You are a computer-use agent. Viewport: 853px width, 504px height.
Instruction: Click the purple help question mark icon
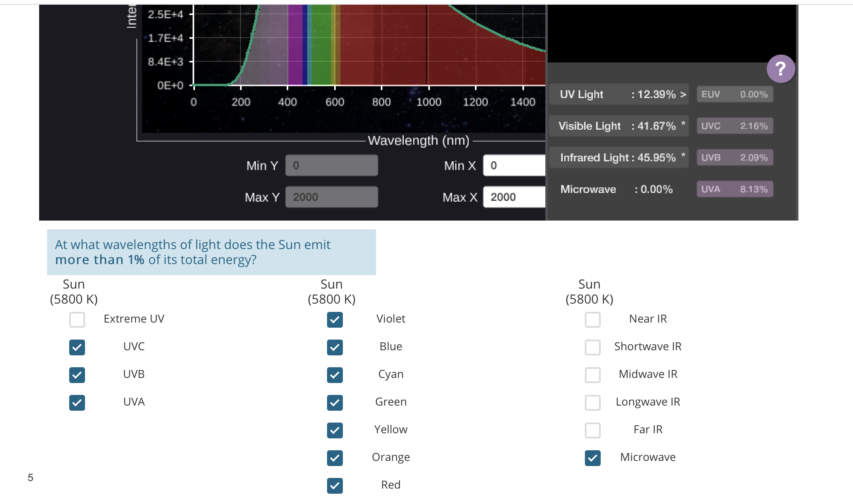(781, 69)
